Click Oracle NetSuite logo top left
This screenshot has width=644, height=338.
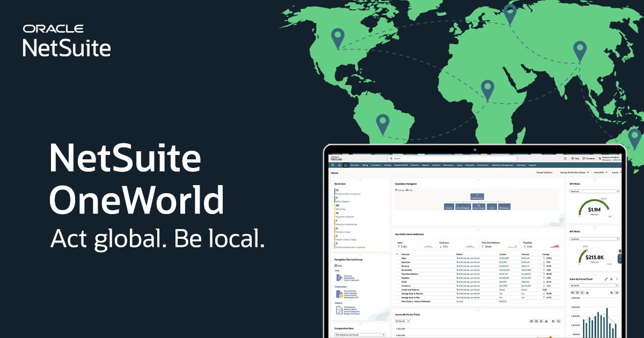pos(67,40)
